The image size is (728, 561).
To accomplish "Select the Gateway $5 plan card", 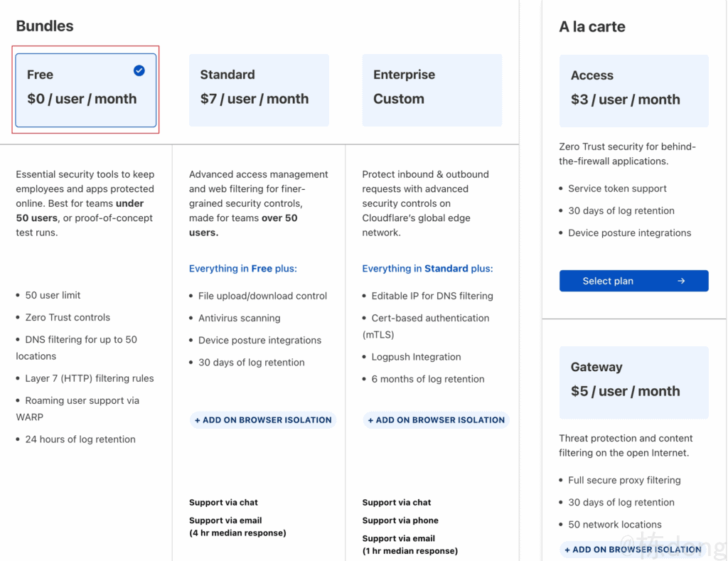I will tap(633, 383).
